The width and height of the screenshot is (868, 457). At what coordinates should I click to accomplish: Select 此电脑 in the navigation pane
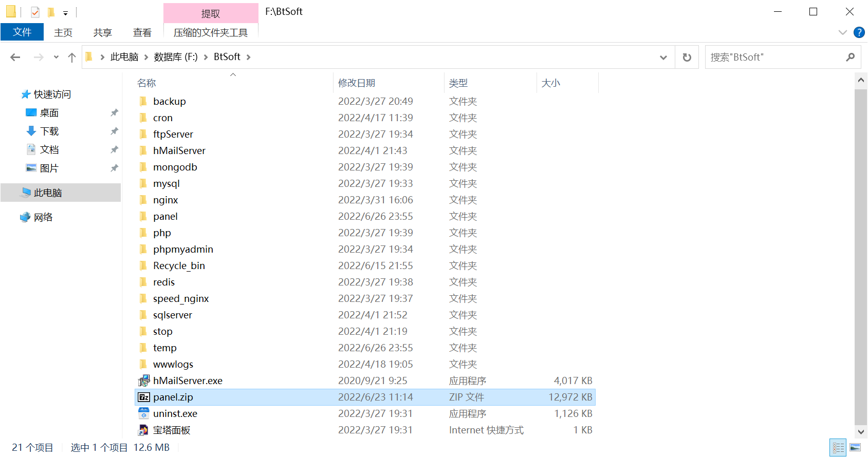pos(61,193)
